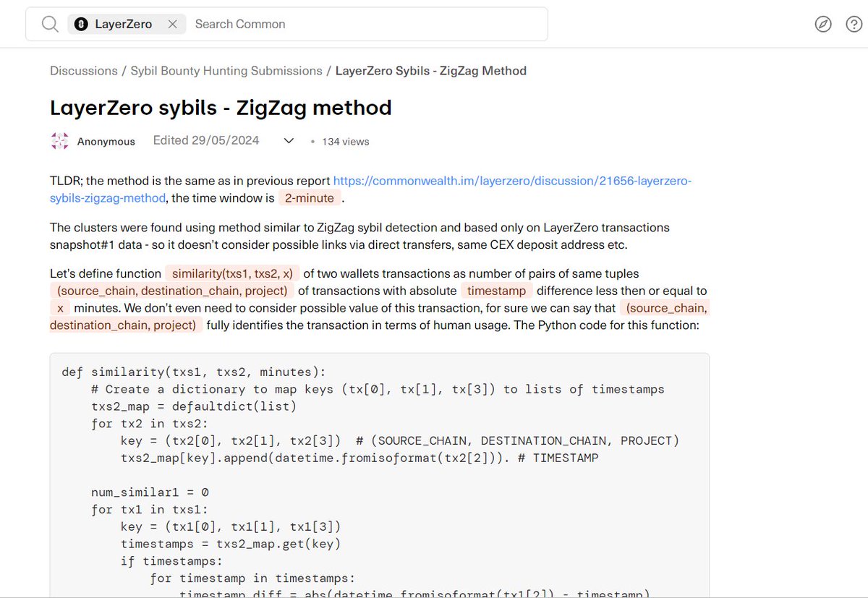Click the 'if timestamps:' code line
This screenshot has width=868, height=598.
(x=171, y=561)
